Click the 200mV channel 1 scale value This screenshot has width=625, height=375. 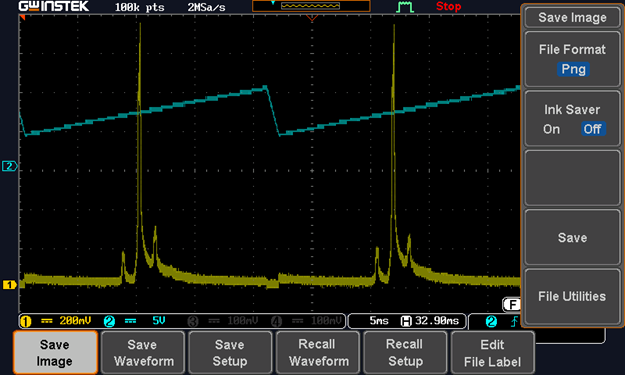coord(75,320)
